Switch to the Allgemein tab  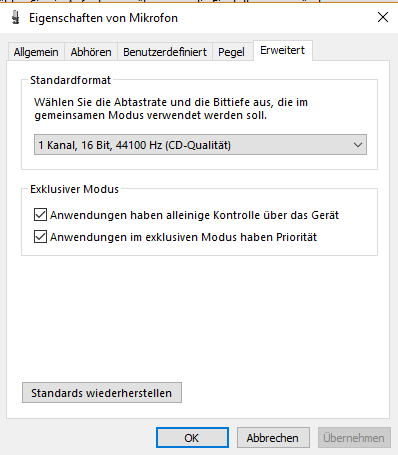click(36, 52)
